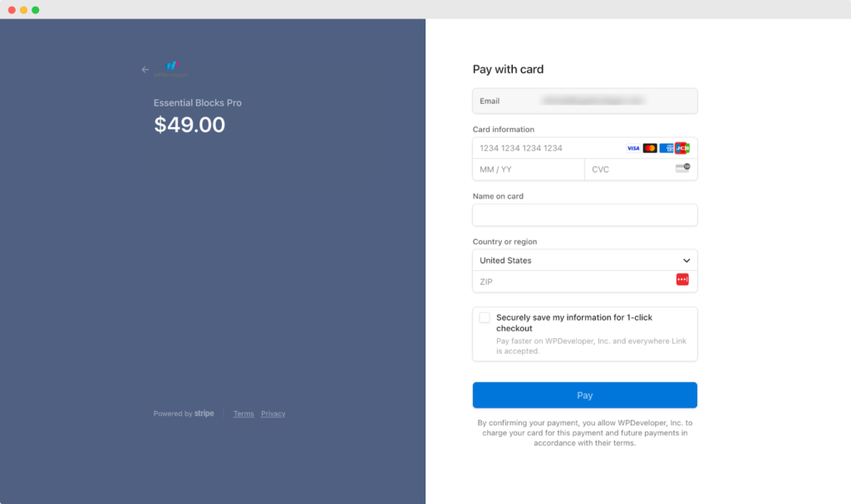Open the Privacy link
The image size is (851, 504).
pos(273,413)
